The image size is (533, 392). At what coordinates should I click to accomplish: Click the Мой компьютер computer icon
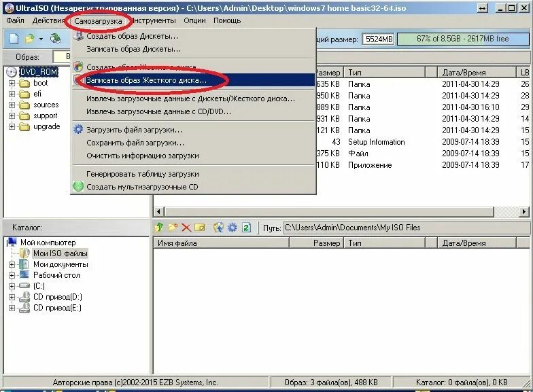(x=12, y=242)
